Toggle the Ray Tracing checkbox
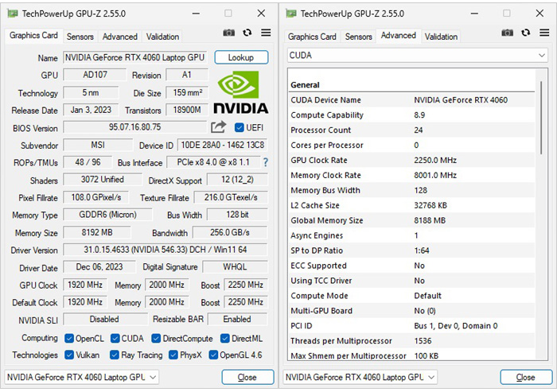The width and height of the screenshot is (557, 392). pos(115,355)
